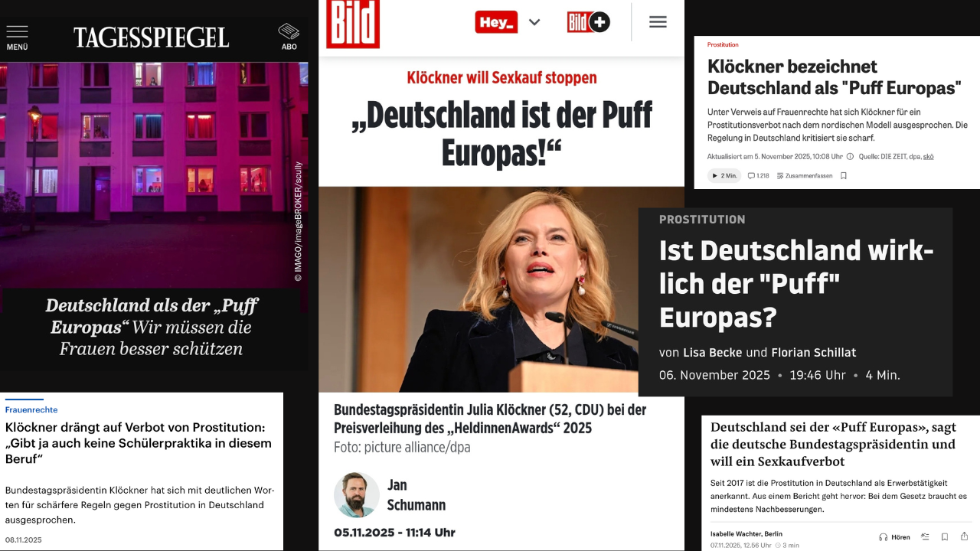Click Jan Schumann author avatar
The width and height of the screenshot is (980, 551).
pos(357,495)
